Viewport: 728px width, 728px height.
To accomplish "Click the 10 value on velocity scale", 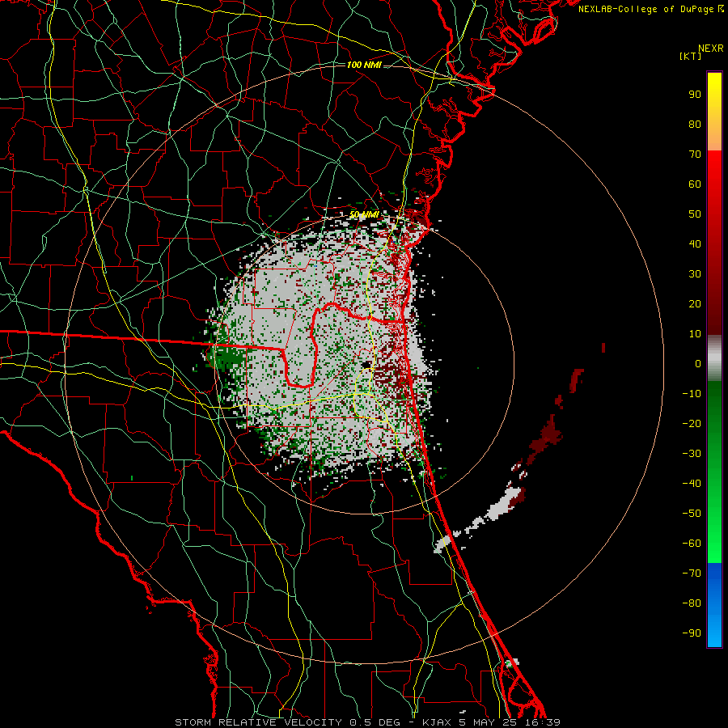I will [x=695, y=334].
